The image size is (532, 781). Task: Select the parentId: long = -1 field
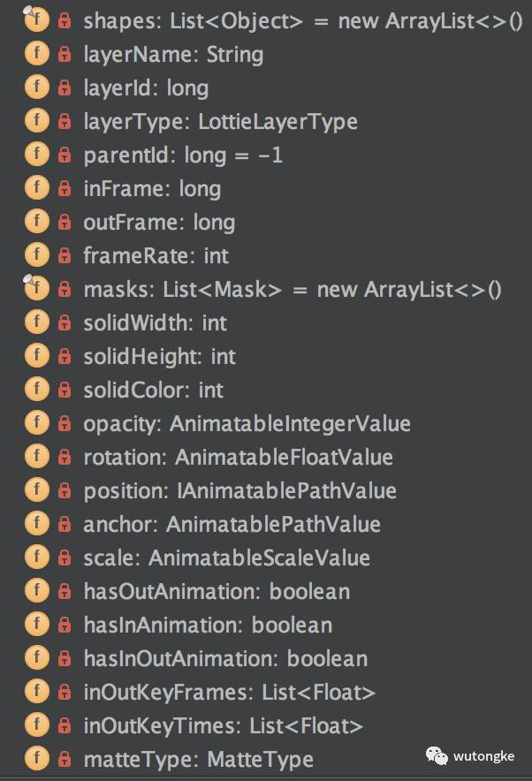183,155
